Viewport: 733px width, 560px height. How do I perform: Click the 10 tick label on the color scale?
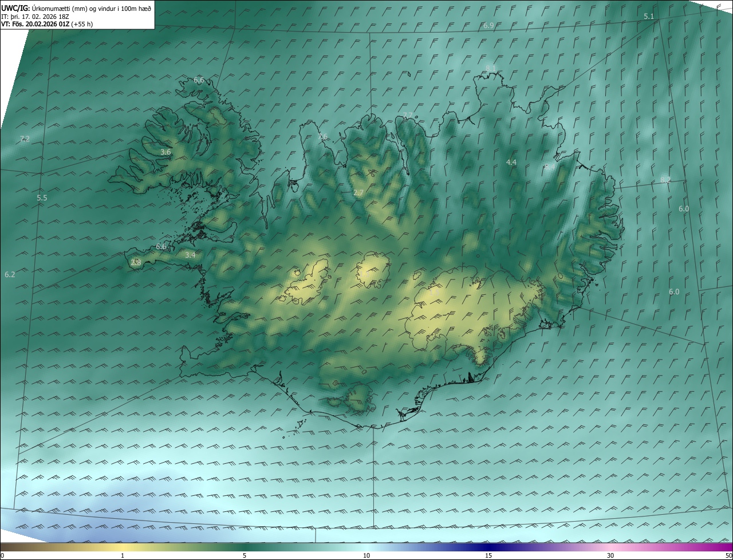(366, 556)
